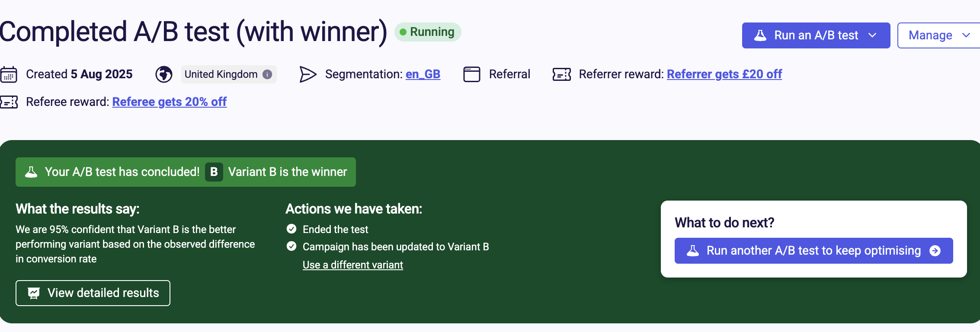Click the Running status badge
This screenshot has height=332, width=980.
(x=427, y=32)
